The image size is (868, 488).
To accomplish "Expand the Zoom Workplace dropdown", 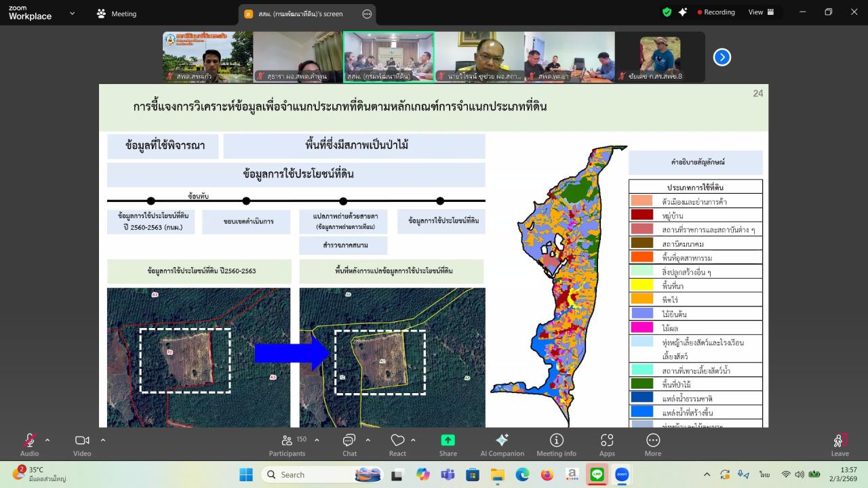I will tap(72, 12).
